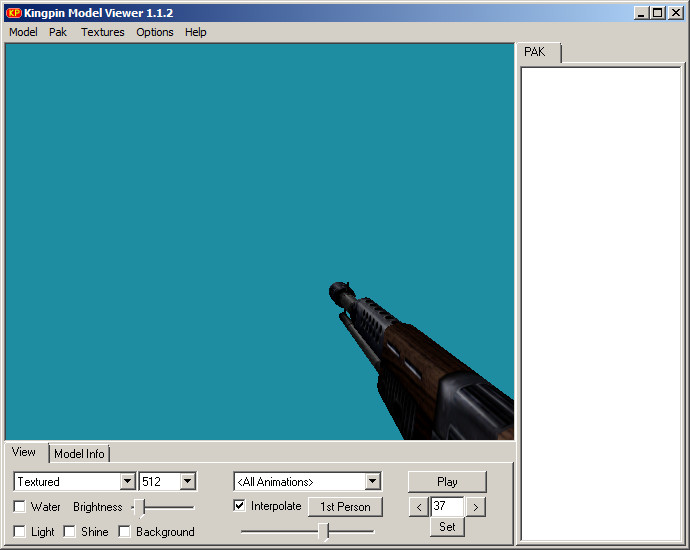This screenshot has width=690, height=550.
Task: Click the frame number field showing 37
Action: tap(447, 506)
